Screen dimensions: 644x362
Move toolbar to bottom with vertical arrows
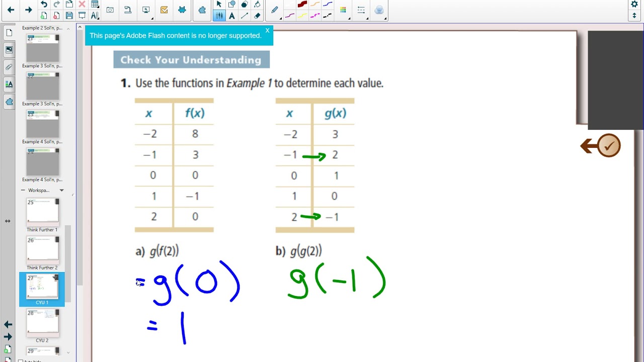[x=634, y=16]
